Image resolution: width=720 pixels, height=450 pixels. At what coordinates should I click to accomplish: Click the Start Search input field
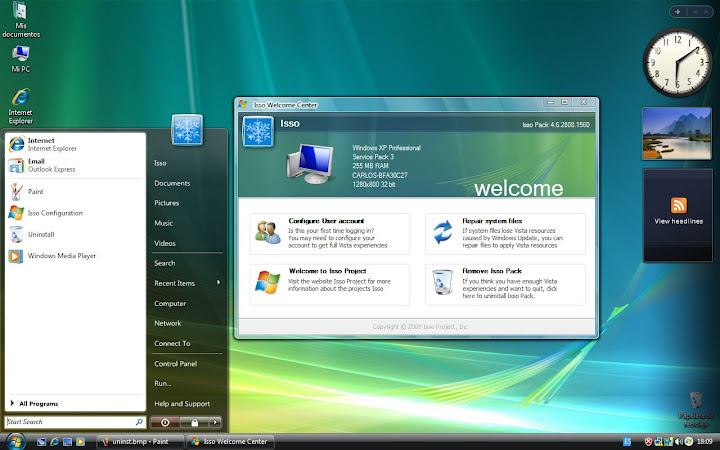[70, 422]
